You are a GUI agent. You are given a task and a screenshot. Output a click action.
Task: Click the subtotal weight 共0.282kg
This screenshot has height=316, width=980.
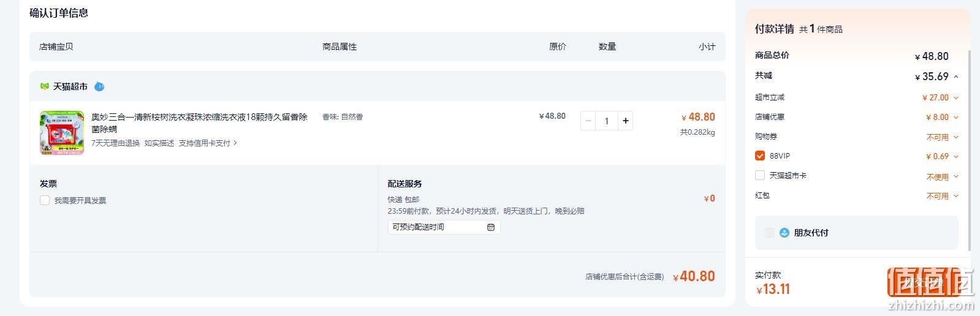[x=697, y=132]
